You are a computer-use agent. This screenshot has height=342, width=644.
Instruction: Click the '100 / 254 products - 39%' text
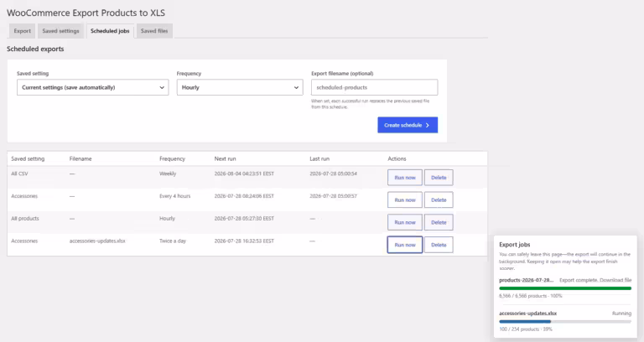[x=526, y=329]
